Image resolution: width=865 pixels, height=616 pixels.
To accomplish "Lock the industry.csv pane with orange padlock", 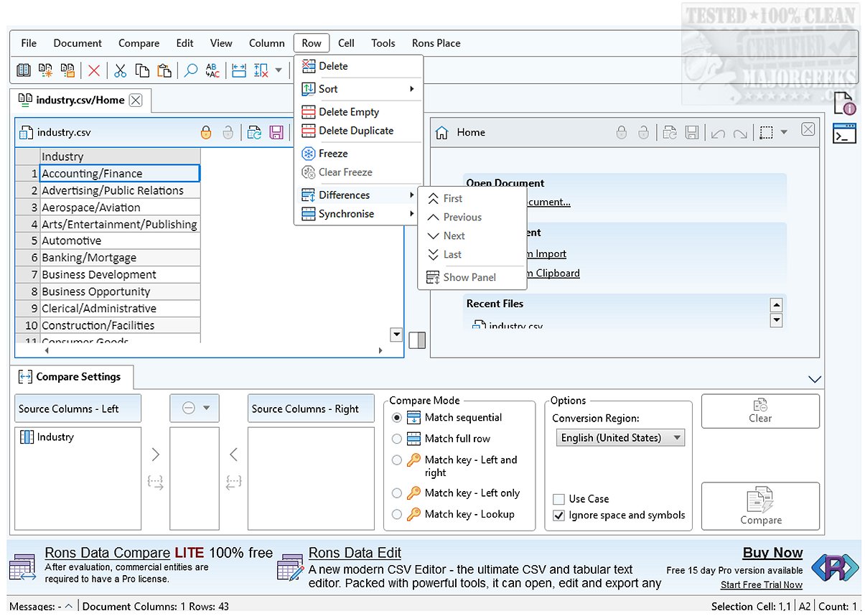I will pos(206,132).
